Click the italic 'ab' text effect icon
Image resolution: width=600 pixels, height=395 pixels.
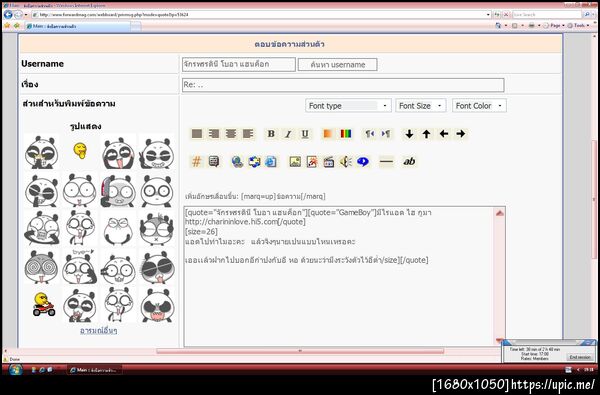click(409, 162)
